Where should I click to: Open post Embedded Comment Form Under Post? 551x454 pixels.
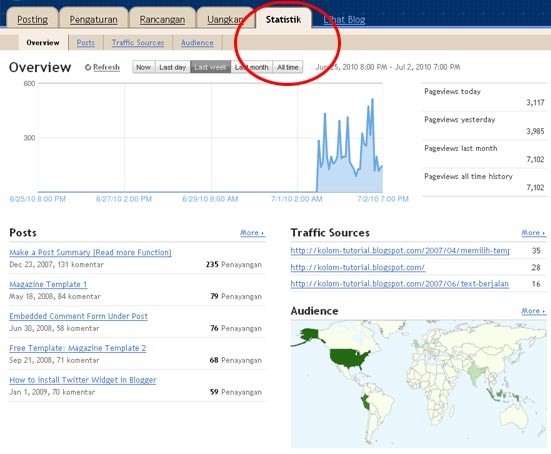click(78, 316)
